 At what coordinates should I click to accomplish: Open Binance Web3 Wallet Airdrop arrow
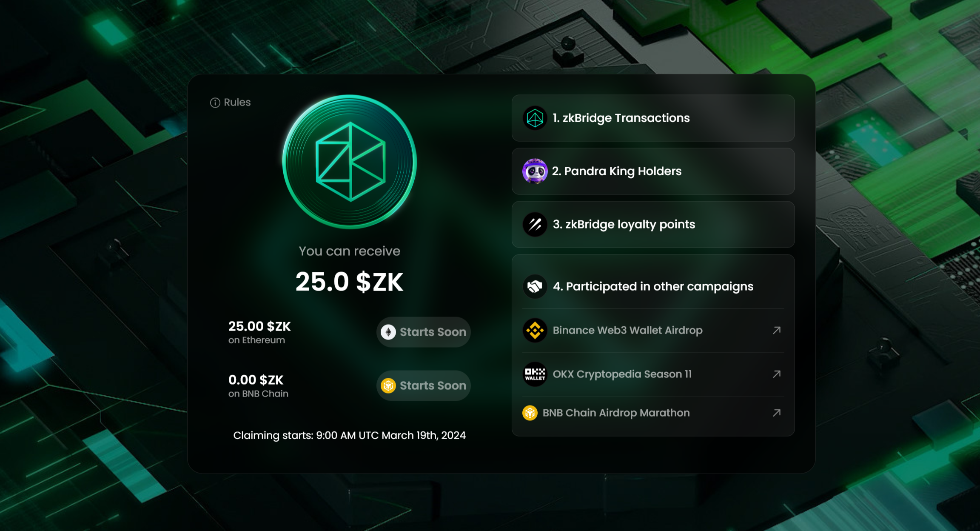pos(777,330)
